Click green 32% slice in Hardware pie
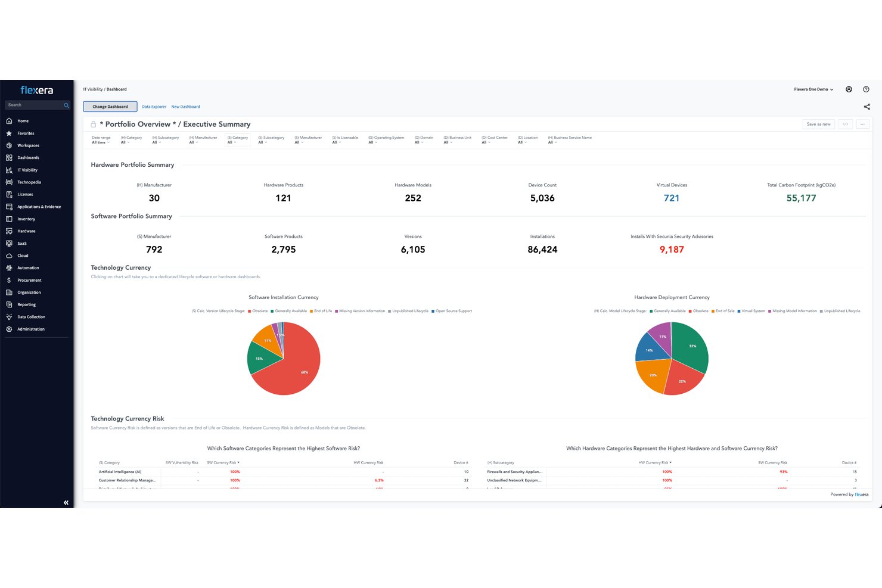 tap(689, 347)
